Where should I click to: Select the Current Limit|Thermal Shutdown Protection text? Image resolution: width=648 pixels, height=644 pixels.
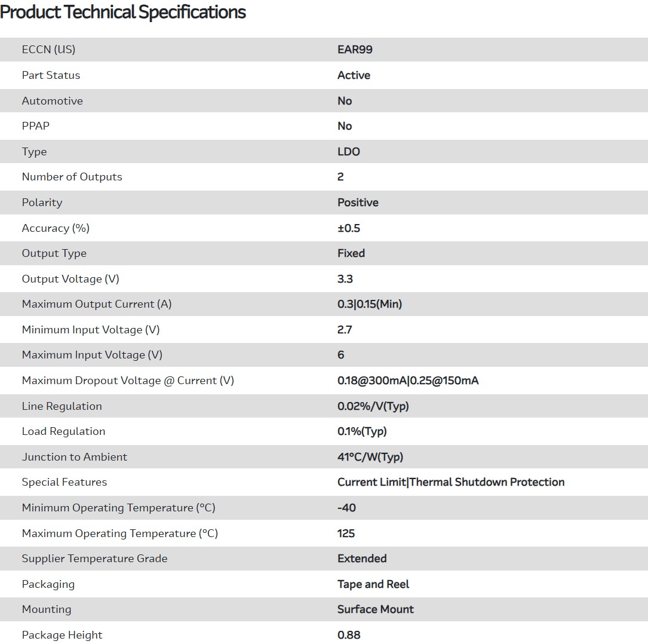451,482
